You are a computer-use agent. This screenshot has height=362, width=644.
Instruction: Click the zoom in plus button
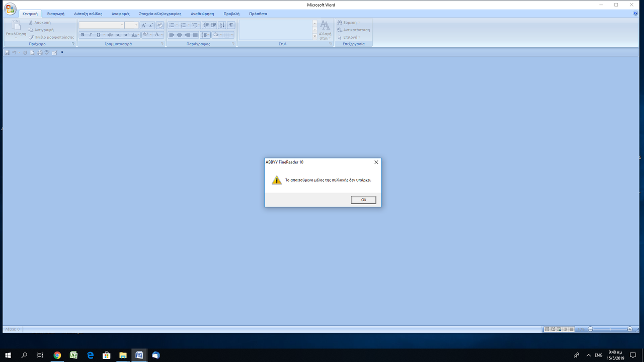(630, 329)
